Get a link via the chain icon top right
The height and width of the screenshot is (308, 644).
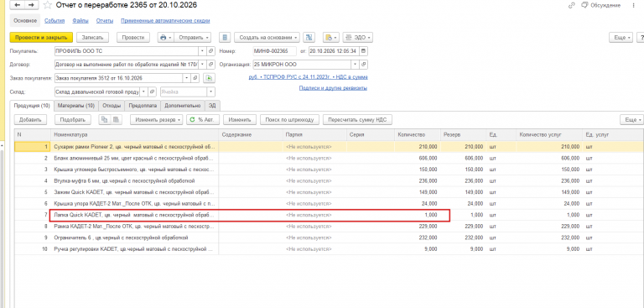pyautogui.click(x=571, y=5)
